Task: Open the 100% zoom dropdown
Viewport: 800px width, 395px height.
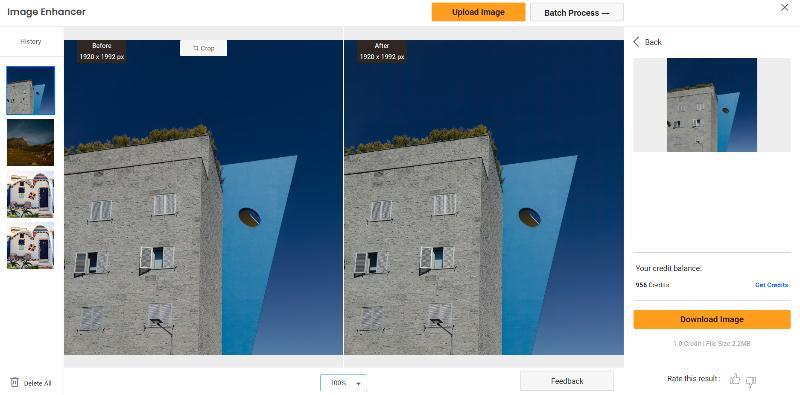Action: [x=343, y=383]
